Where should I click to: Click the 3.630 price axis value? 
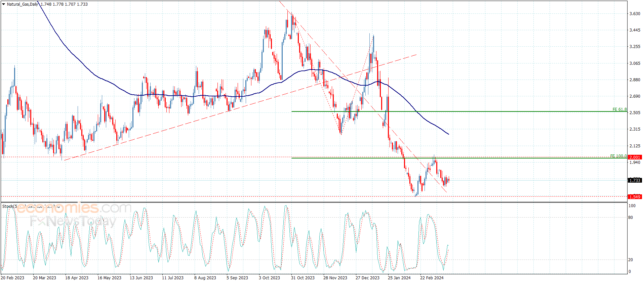pos(635,14)
